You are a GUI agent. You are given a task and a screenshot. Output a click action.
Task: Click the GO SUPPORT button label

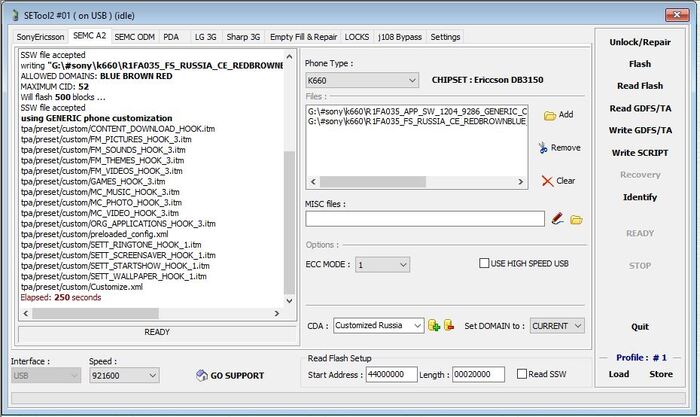(x=237, y=376)
